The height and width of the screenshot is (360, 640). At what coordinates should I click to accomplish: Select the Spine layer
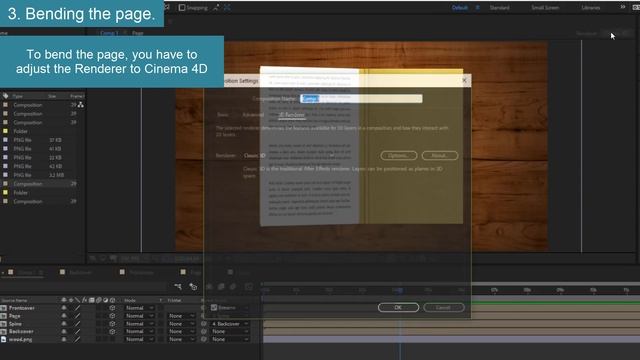15,324
